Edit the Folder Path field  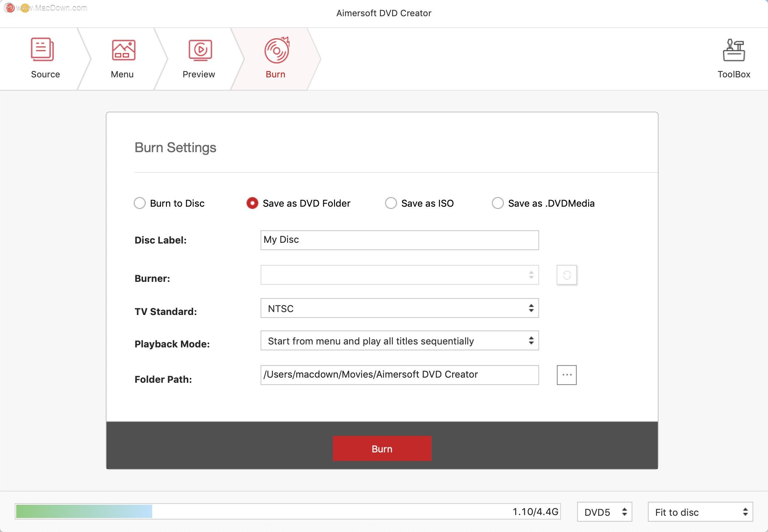400,375
